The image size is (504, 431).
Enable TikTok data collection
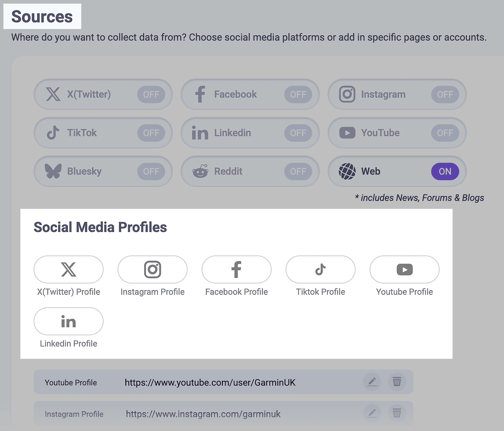(151, 133)
